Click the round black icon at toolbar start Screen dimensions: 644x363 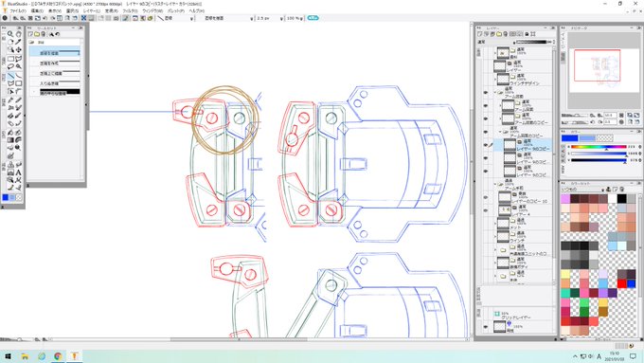5,18
